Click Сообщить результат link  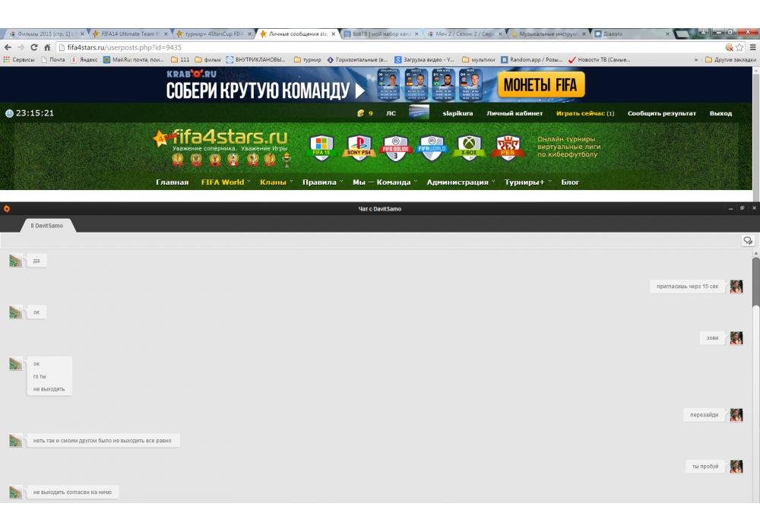(x=662, y=113)
